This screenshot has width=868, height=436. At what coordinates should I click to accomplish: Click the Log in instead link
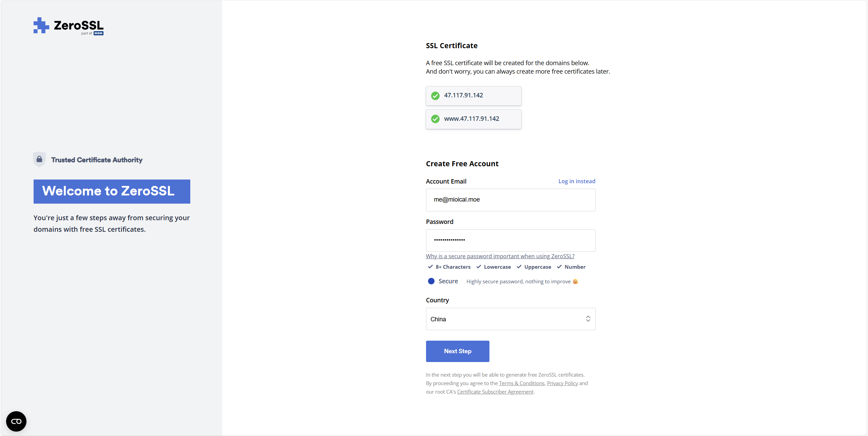click(x=577, y=181)
